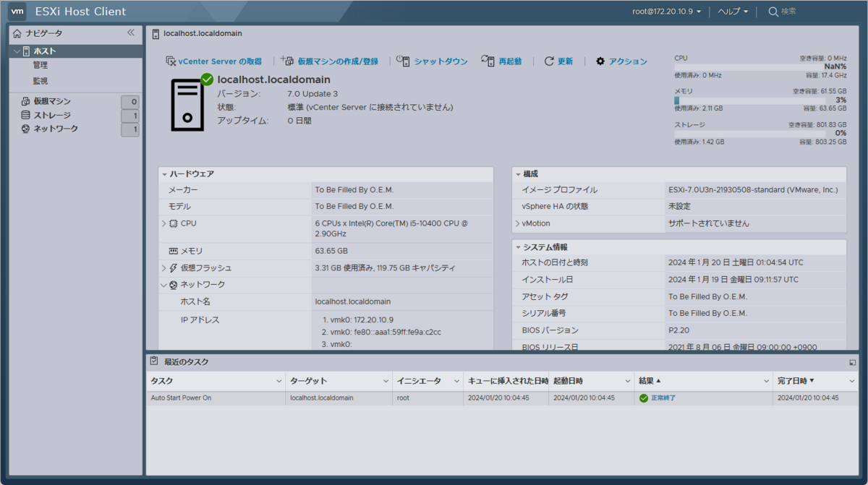The width and height of the screenshot is (868, 485).
Task: Open the Target column dropdown
Action: click(x=386, y=381)
